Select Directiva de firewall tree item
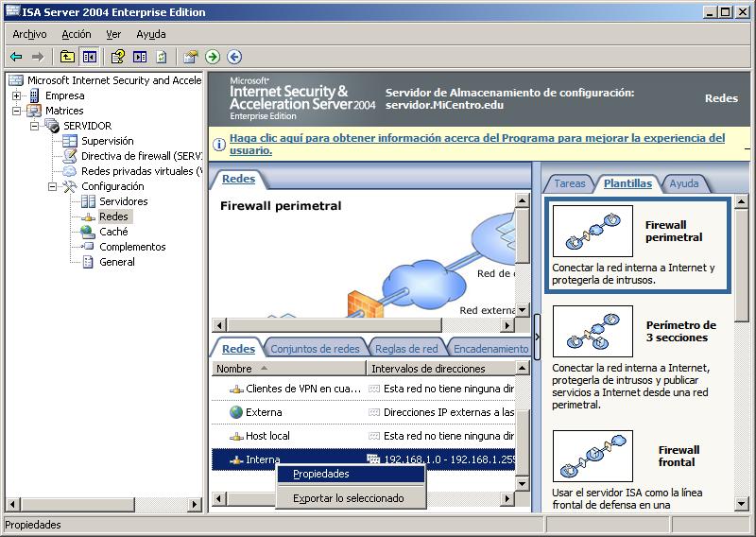 point(140,156)
